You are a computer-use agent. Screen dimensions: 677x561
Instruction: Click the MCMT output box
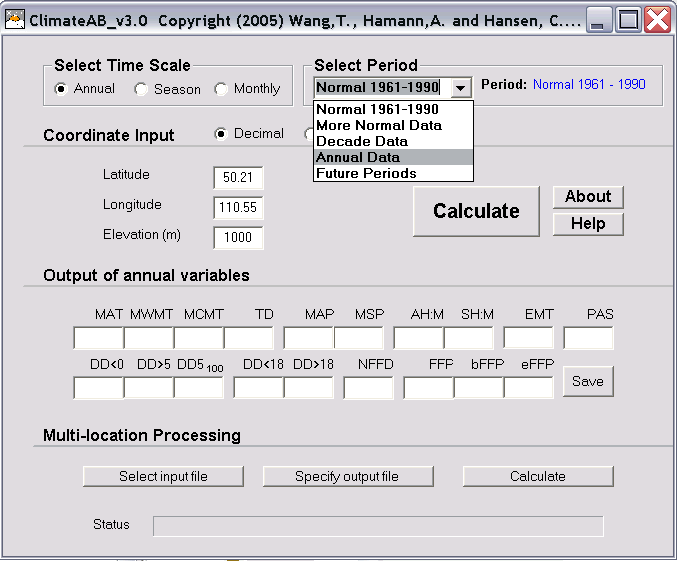point(199,338)
